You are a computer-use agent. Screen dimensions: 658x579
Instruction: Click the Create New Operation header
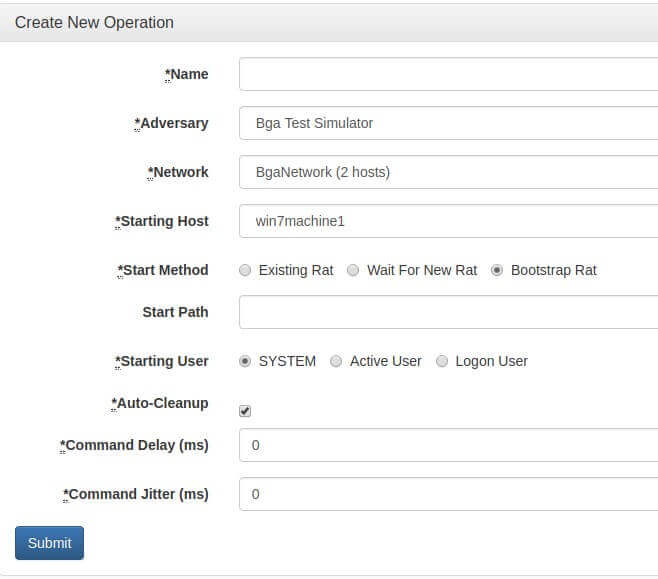94,23
